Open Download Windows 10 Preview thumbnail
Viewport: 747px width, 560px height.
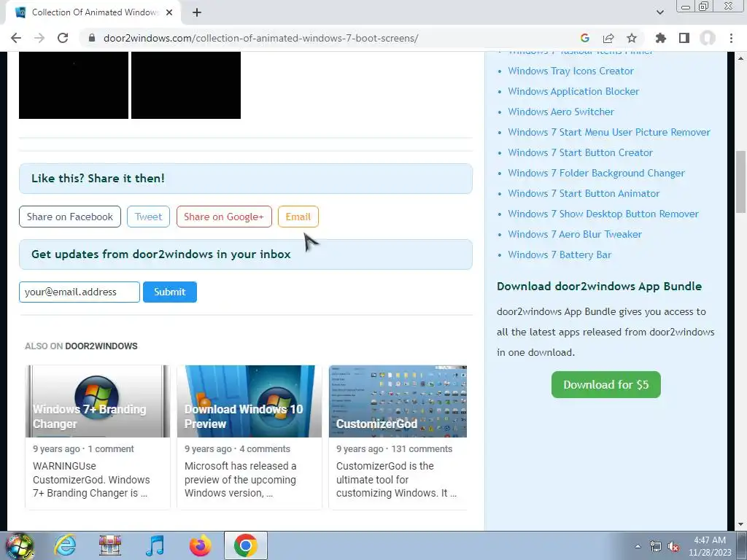[249, 401]
